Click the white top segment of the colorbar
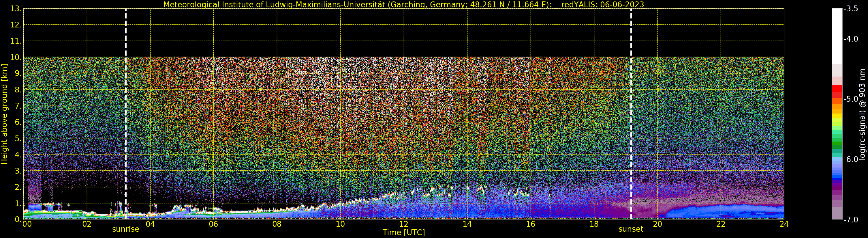 [x=837, y=36]
